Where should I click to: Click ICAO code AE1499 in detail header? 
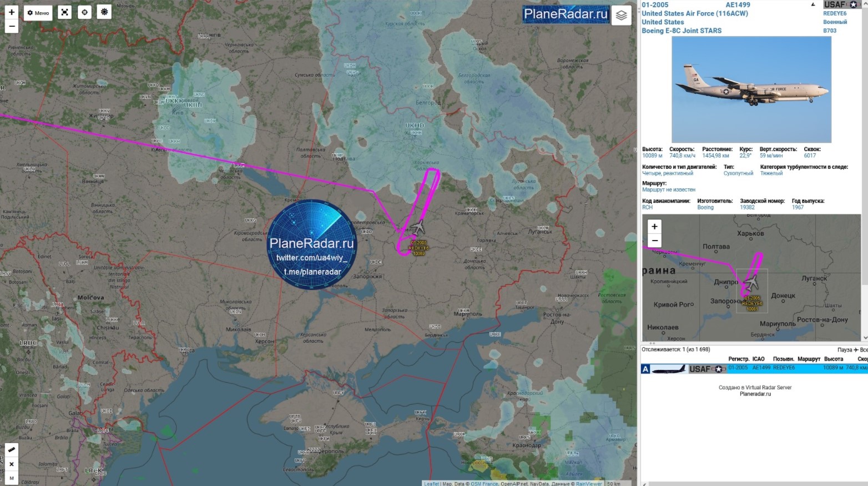[738, 5]
